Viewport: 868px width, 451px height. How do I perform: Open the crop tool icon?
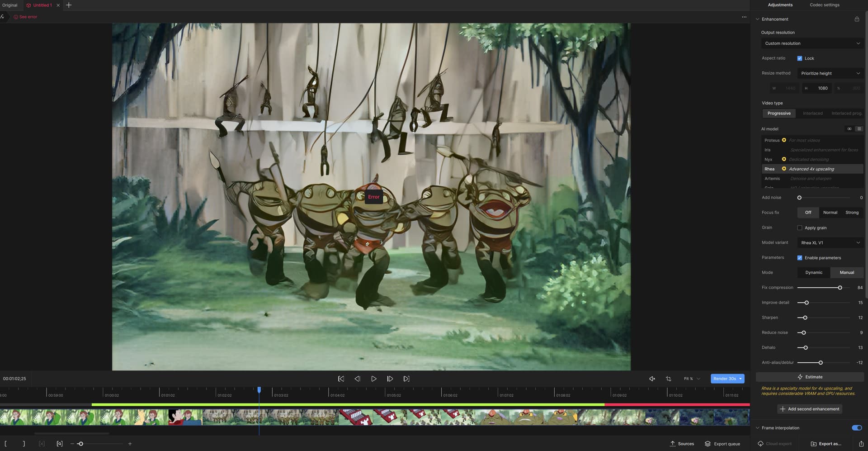(668, 379)
